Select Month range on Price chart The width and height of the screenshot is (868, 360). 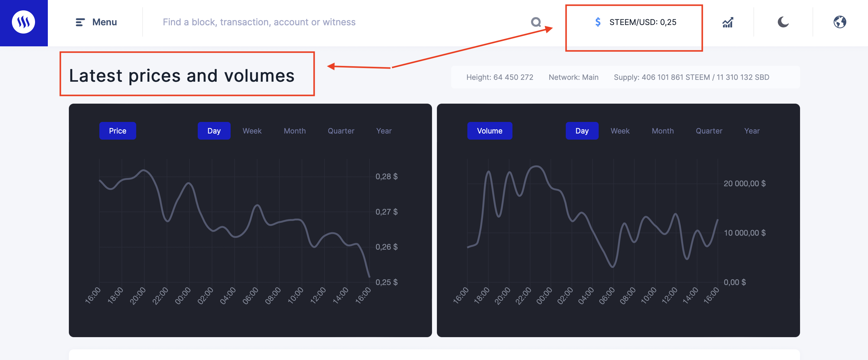(295, 131)
